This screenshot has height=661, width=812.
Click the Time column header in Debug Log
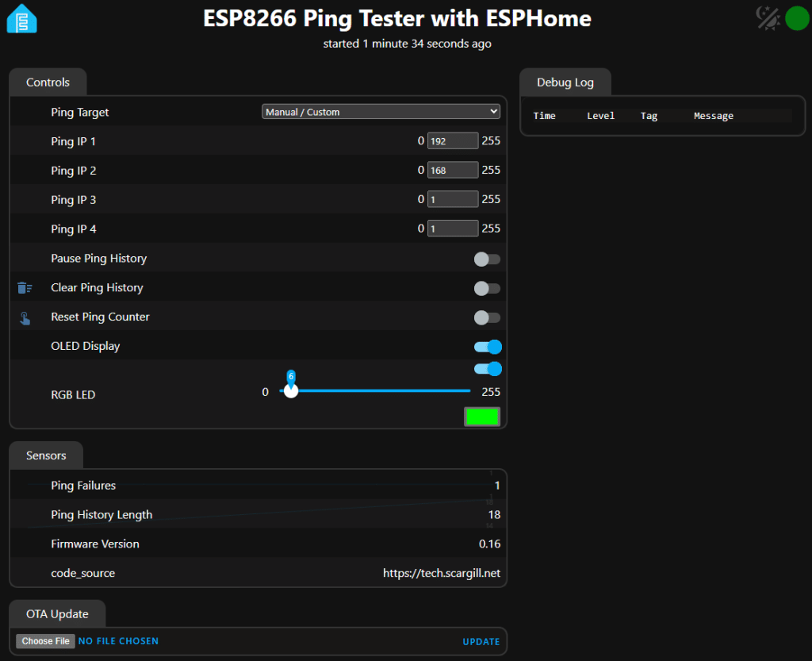click(544, 116)
